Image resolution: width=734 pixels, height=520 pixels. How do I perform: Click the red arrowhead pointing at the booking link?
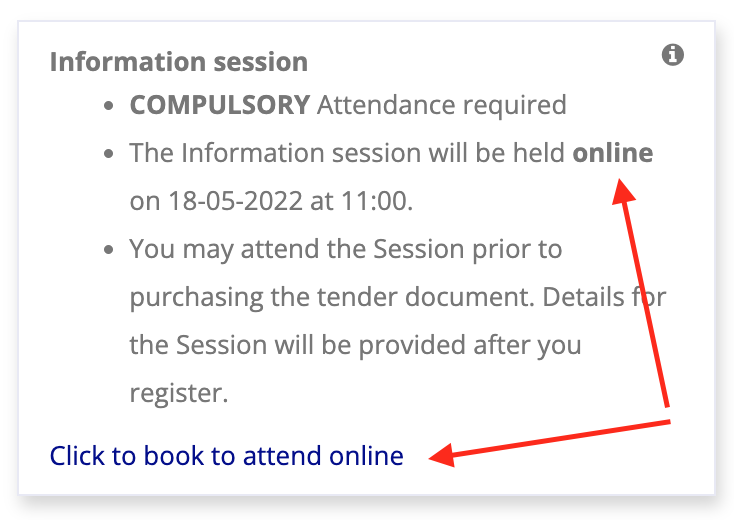point(440,457)
